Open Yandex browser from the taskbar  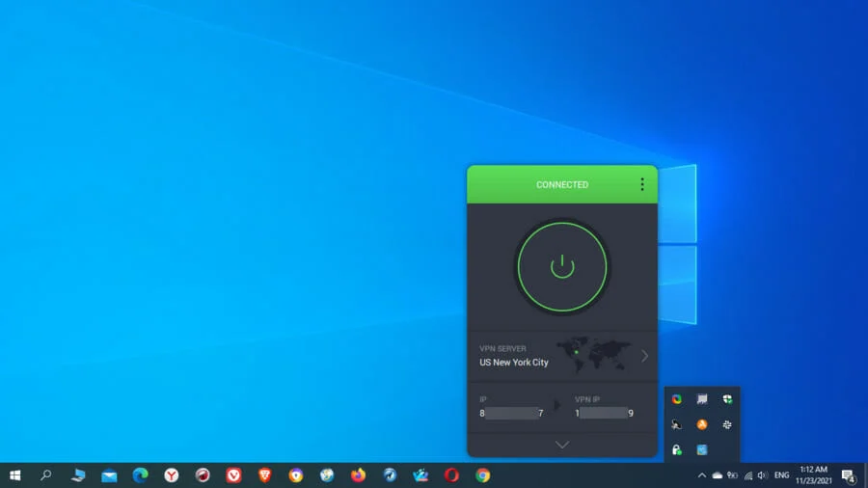(x=171, y=475)
